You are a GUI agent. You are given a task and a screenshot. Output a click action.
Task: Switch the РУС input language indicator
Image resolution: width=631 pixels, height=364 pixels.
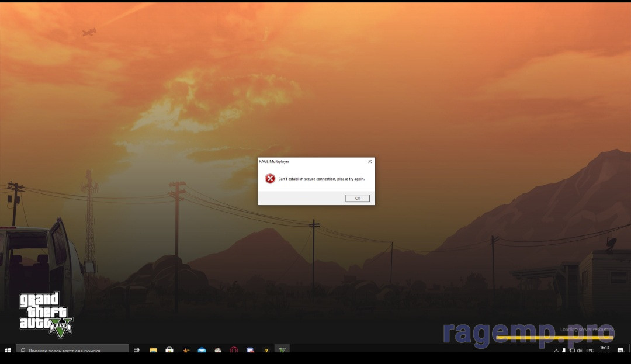[590, 351]
